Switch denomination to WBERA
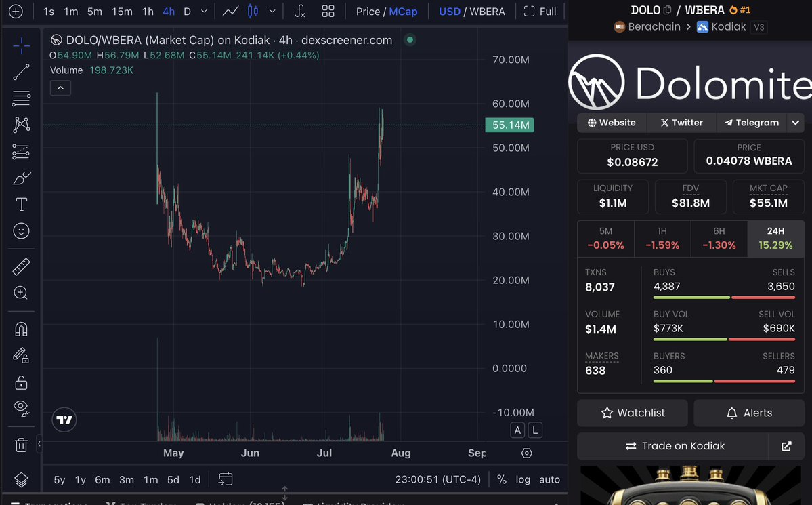The width and height of the screenshot is (812, 505). (487, 12)
